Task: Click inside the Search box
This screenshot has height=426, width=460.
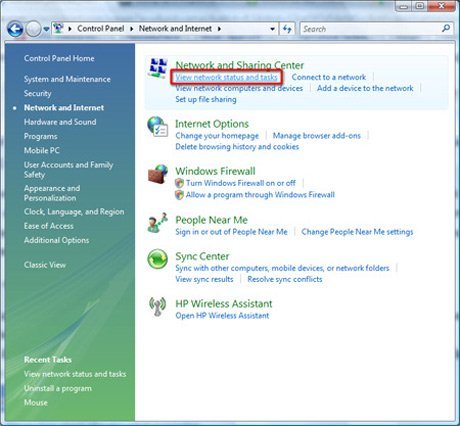Action: (371, 29)
